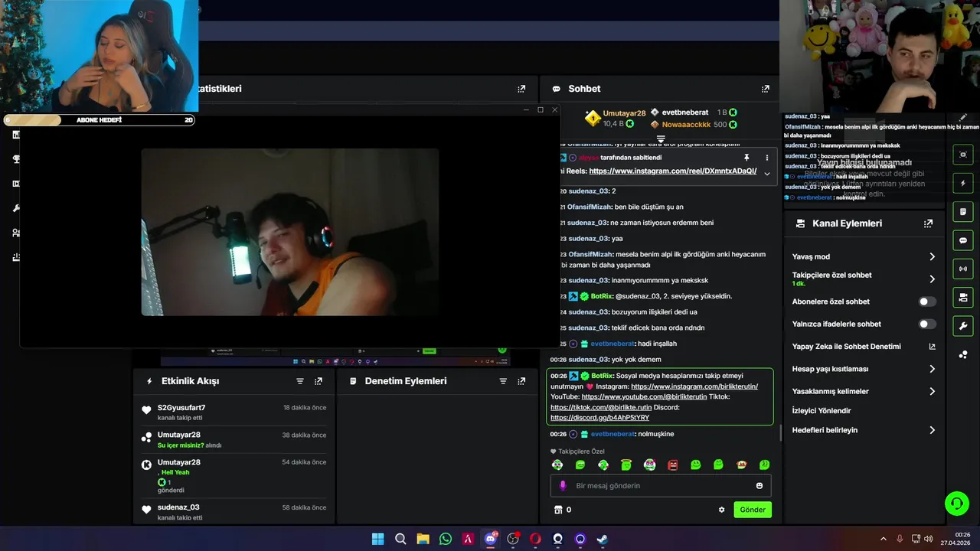Viewport: 980px width, 551px height.
Task: Click the wrench icon in right sidebar
Action: (963, 326)
